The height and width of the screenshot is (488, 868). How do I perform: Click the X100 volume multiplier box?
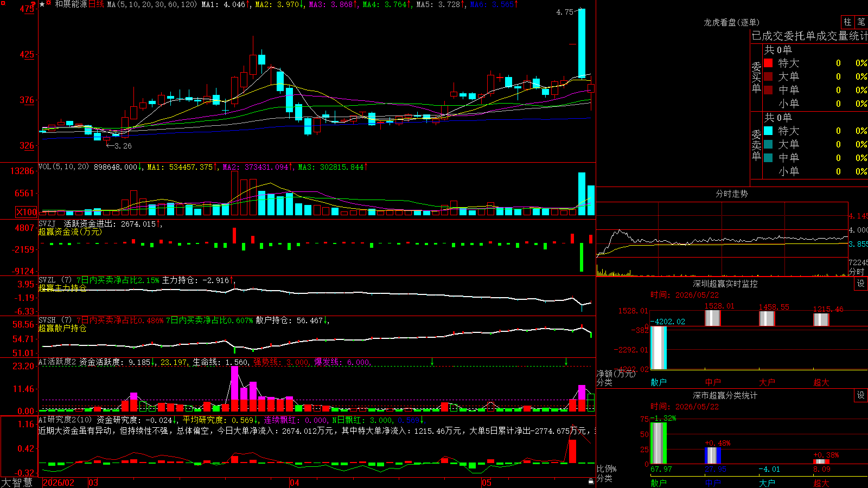(x=27, y=212)
